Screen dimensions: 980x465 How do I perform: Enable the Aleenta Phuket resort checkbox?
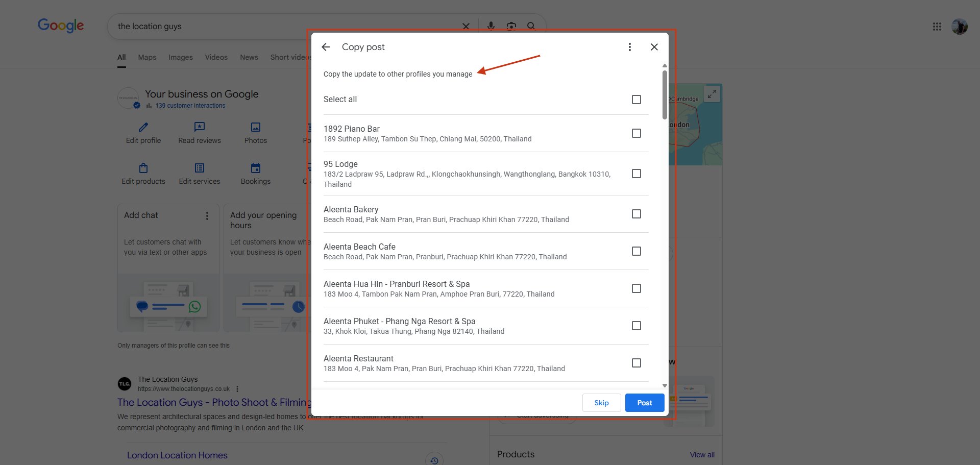pyautogui.click(x=636, y=326)
